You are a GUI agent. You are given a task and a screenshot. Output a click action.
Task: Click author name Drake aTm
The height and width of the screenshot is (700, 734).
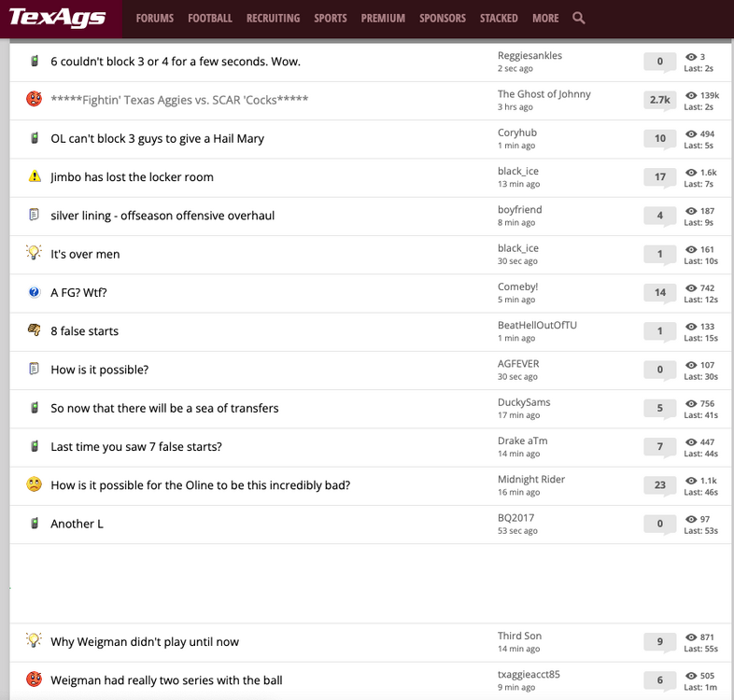[x=522, y=441]
